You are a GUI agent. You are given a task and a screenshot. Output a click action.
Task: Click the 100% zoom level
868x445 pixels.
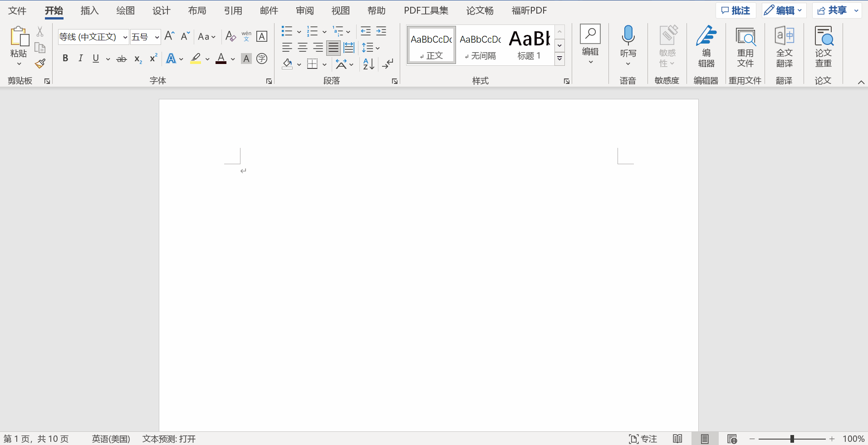coord(853,439)
